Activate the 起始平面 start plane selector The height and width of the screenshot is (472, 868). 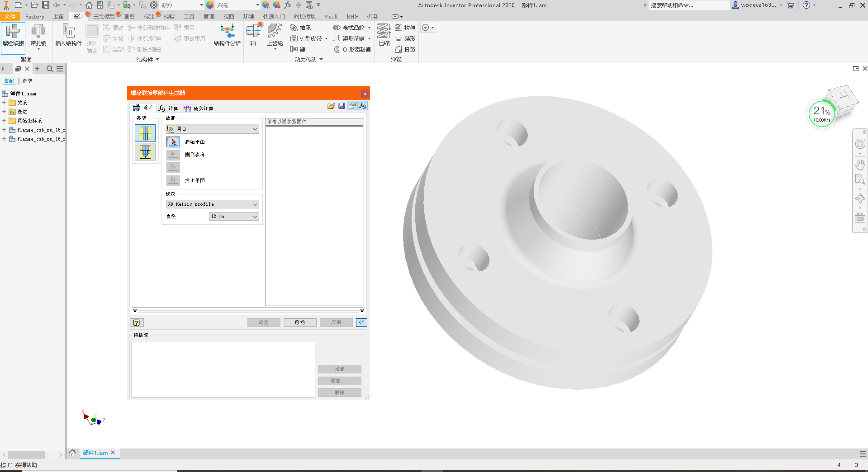[x=173, y=142]
